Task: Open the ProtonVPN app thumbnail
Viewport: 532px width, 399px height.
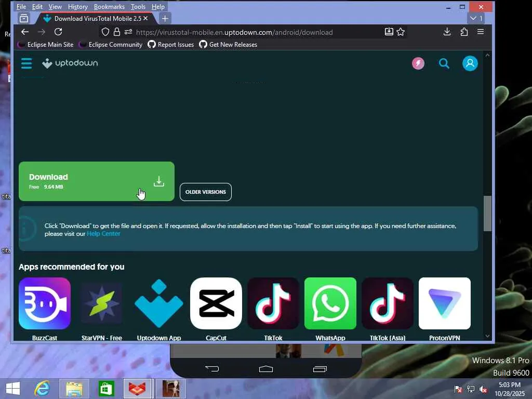Action: coord(445,303)
